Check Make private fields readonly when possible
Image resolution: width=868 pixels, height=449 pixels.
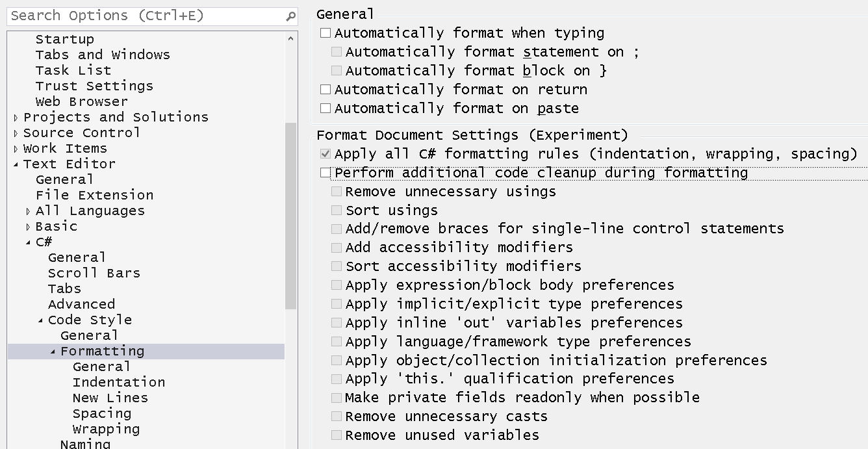coord(337,397)
